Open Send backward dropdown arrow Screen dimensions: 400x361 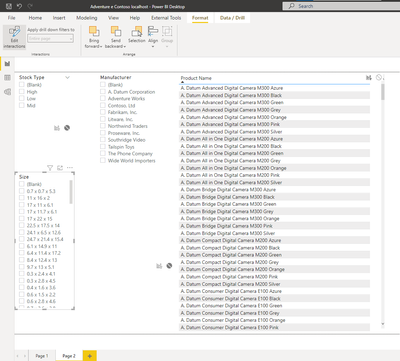pyautogui.click(x=124, y=46)
